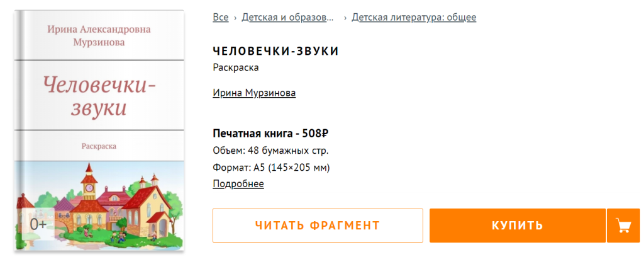The image size is (644, 264).
Task: Click the orange КУПИТЬ button
Action: coord(518,226)
